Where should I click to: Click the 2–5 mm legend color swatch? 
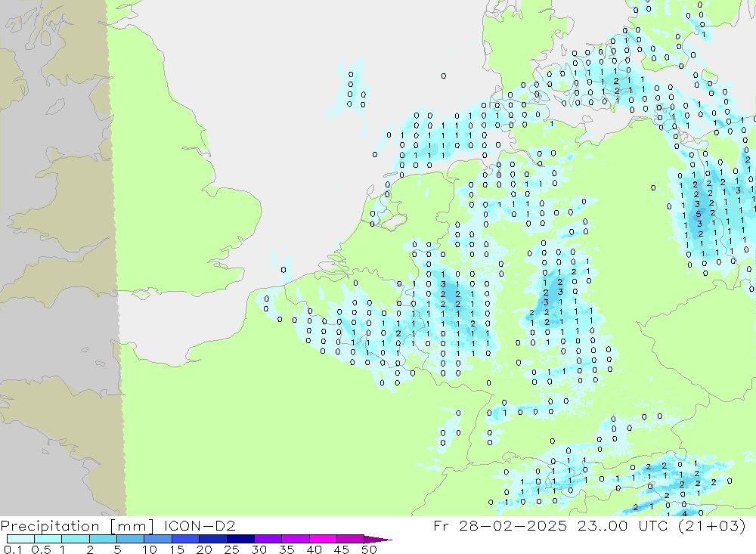tap(103, 539)
